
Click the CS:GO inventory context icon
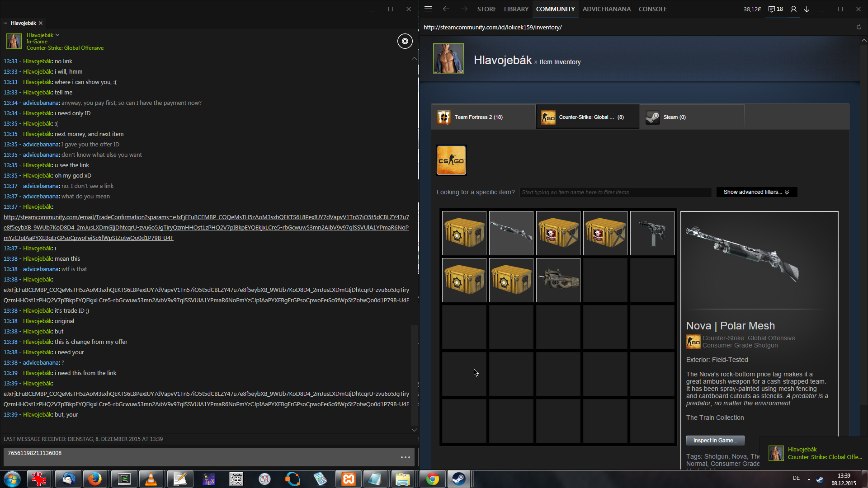451,160
